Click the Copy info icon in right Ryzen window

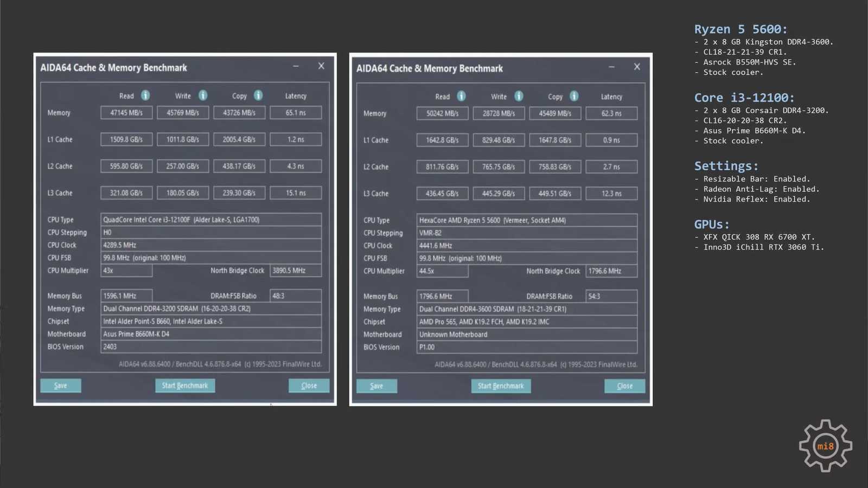click(574, 96)
